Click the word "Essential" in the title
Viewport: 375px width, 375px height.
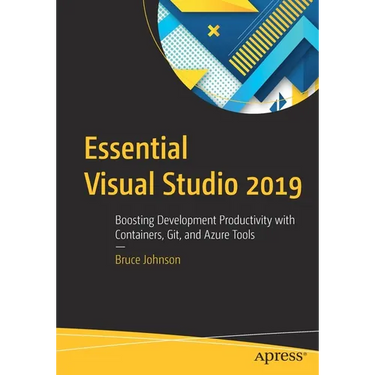click(136, 147)
